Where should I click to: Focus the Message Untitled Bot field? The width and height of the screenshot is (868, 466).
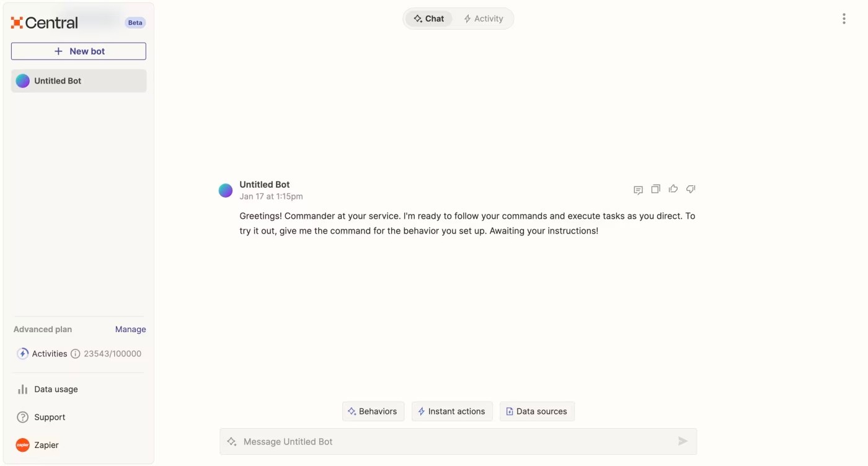[458, 441]
